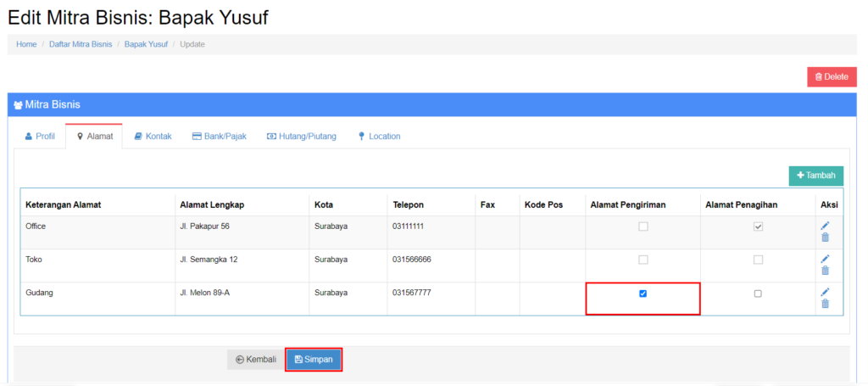Click the red Delete button

click(831, 76)
